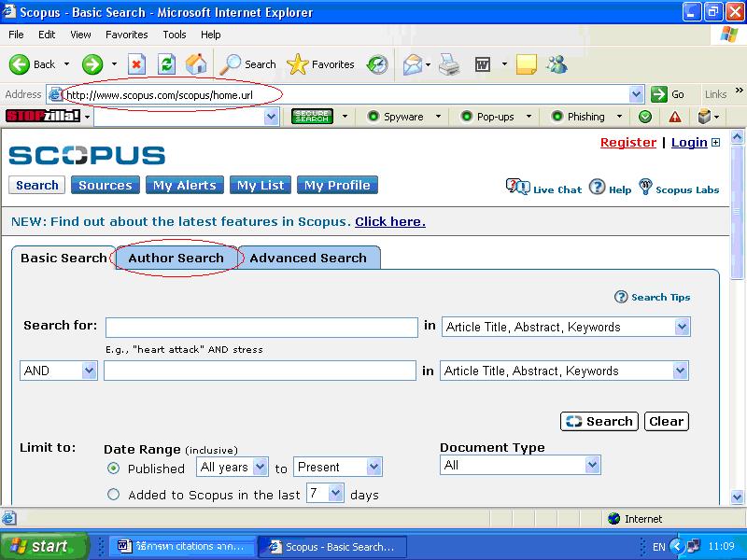Image resolution: width=747 pixels, height=560 pixels.
Task: Click the vertical scrollbar thumb
Action: click(738, 212)
